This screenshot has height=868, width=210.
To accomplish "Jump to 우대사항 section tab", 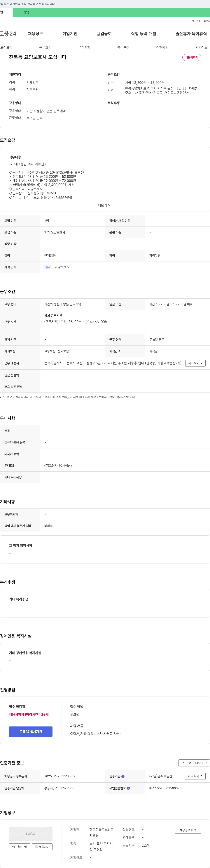I will coord(84,48).
